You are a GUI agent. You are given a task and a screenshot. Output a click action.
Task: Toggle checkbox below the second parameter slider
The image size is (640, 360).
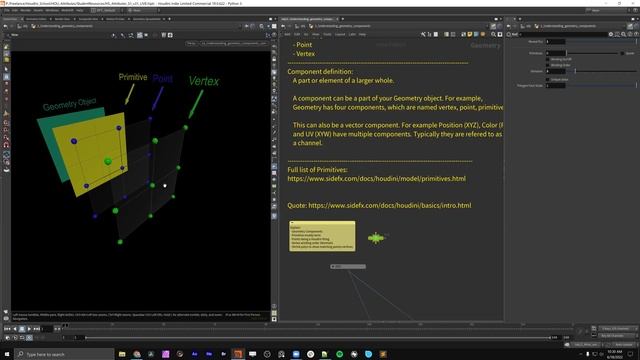pyautogui.click(x=547, y=79)
